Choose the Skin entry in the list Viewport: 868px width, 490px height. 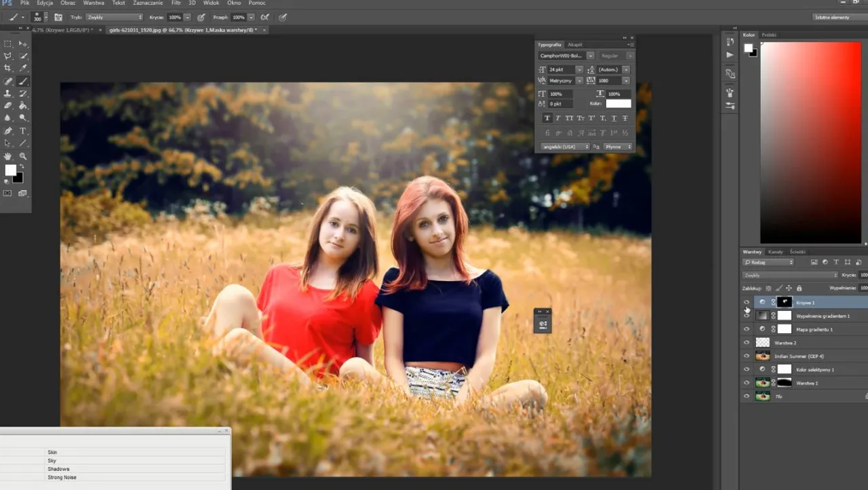click(53, 452)
